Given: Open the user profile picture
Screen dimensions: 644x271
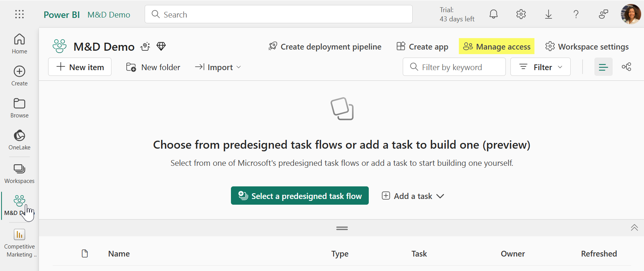Looking at the screenshot, I should point(631,14).
